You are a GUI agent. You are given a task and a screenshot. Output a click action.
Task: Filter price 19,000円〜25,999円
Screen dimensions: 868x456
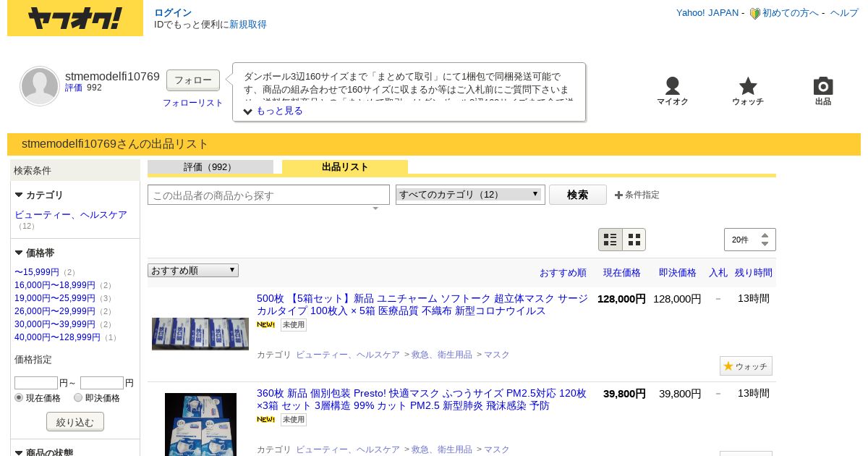55,298
